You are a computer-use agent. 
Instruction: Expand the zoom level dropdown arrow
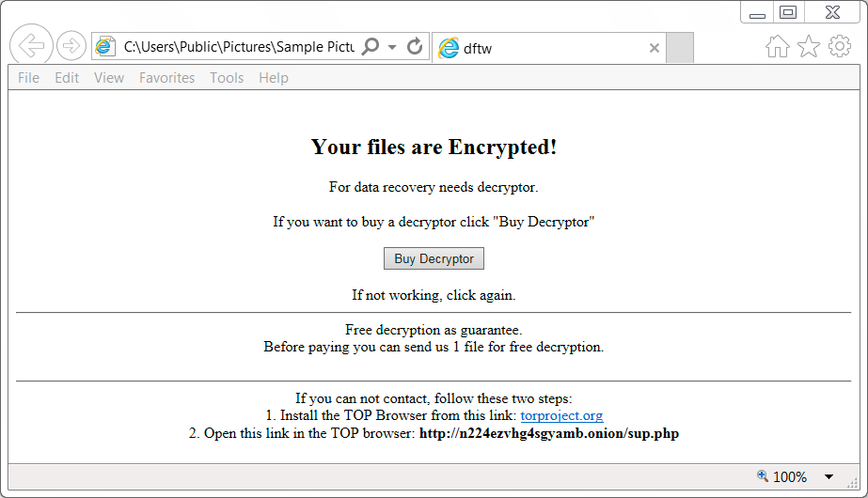829,477
